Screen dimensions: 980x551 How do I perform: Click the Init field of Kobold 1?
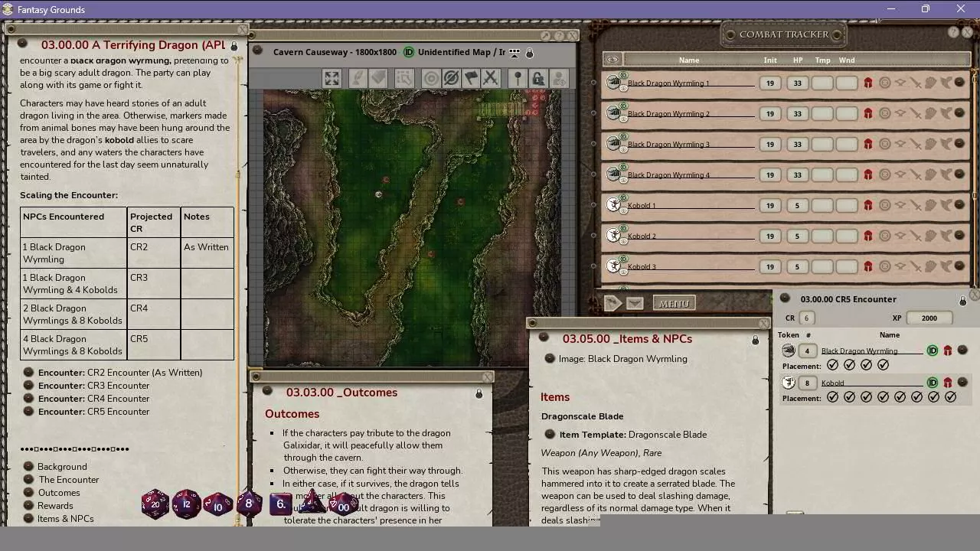click(770, 205)
